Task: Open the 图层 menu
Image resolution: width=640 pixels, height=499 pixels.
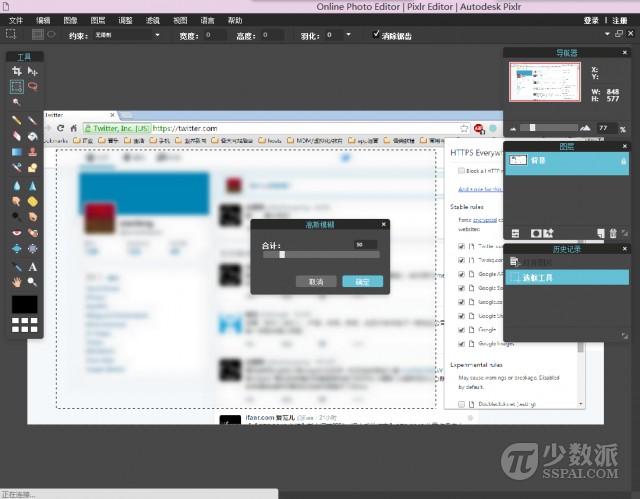Action: (98, 20)
